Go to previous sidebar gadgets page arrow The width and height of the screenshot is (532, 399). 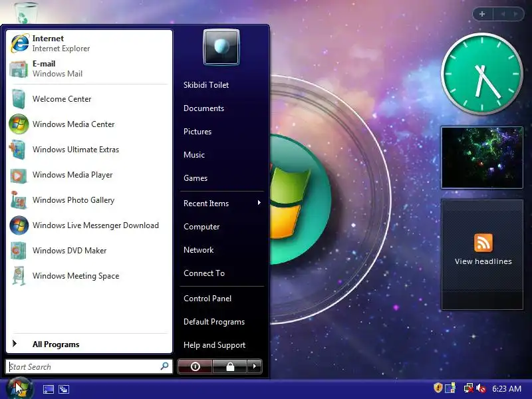pos(503,14)
